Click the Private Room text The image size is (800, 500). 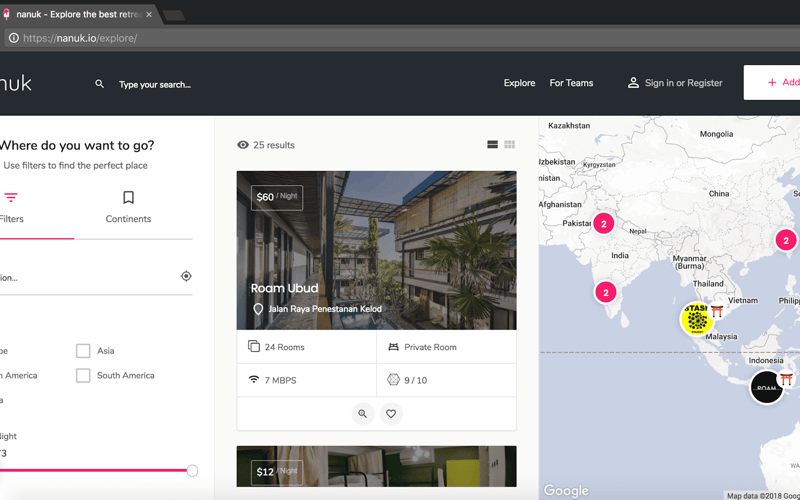(430, 347)
